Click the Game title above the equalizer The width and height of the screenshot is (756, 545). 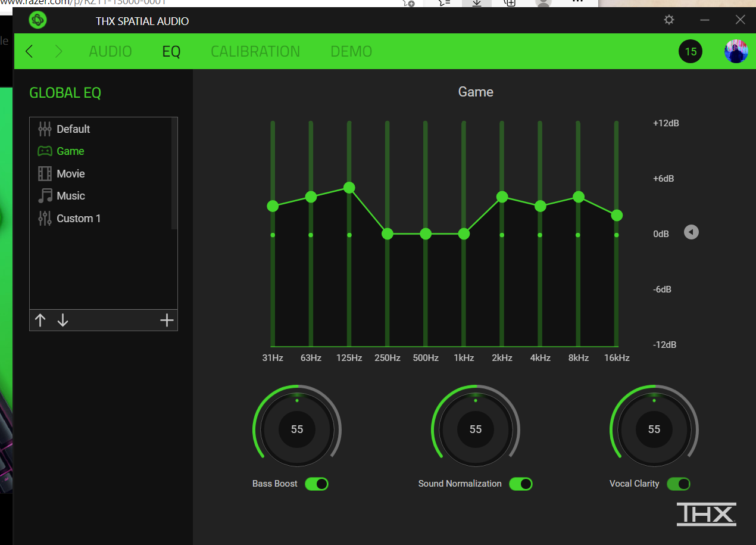[476, 92]
